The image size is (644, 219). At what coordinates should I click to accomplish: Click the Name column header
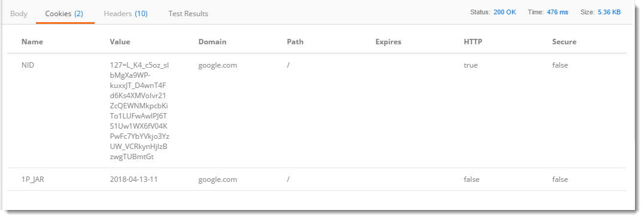(x=32, y=42)
